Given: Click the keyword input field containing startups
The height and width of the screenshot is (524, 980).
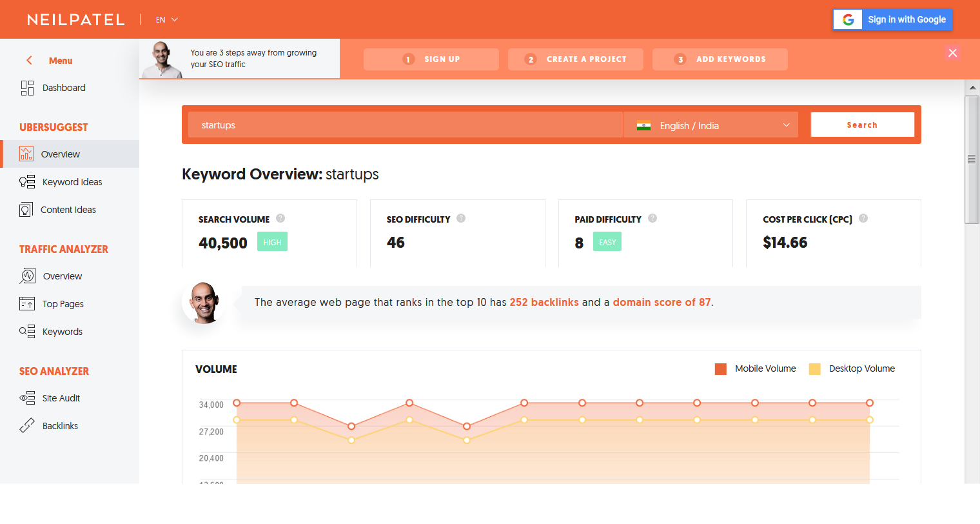Looking at the screenshot, I should 405,125.
